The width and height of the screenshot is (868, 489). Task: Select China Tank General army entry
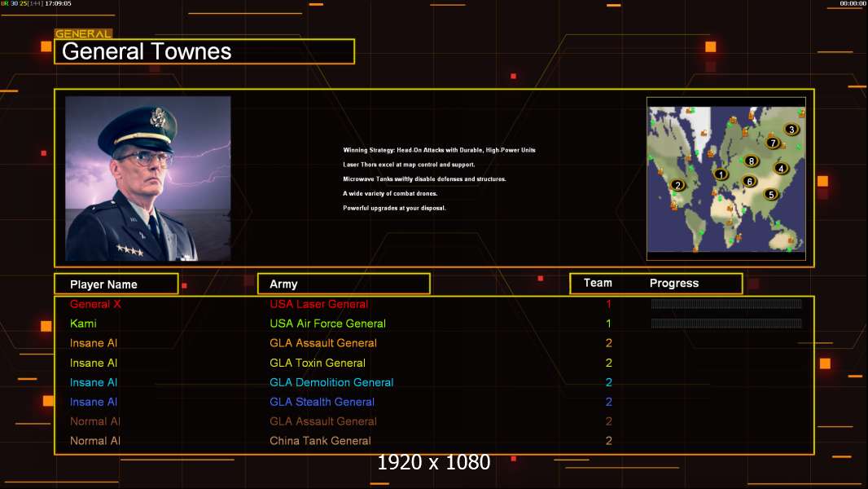321,441
